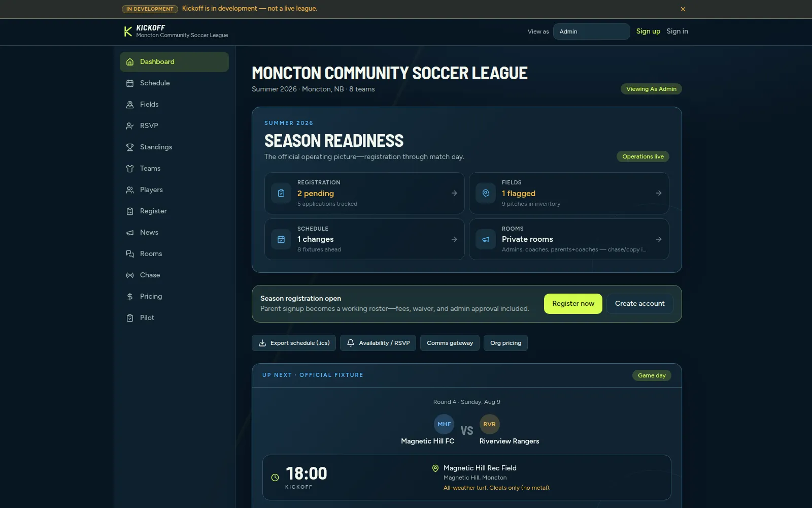Click the Operations live status badge
This screenshot has width=812, height=508.
[642, 156]
